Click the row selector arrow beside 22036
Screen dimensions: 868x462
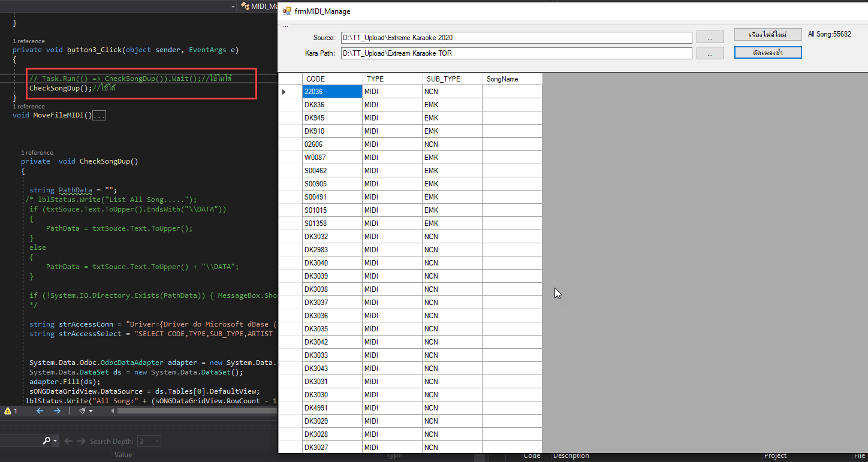[x=284, y=92]
